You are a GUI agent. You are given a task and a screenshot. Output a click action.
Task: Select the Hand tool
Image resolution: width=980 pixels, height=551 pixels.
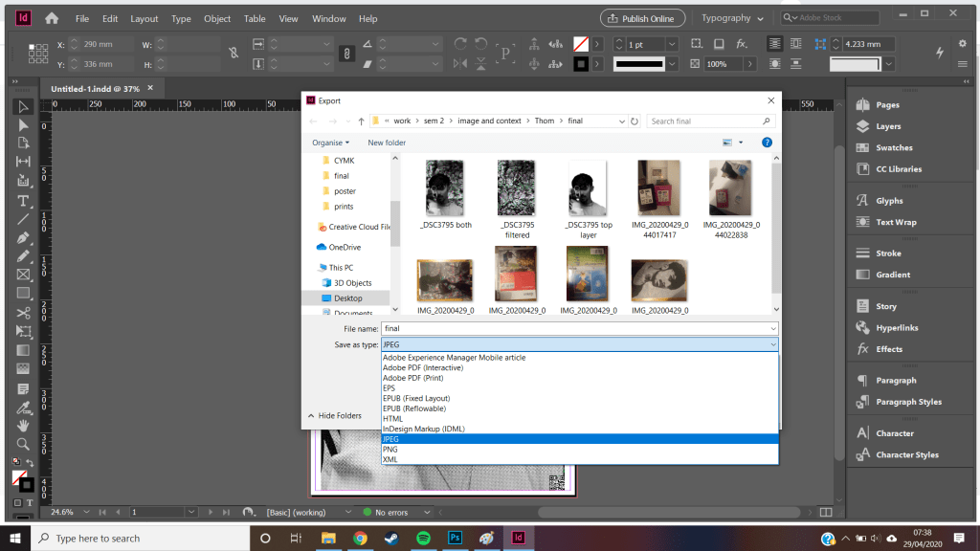[23, 426]
